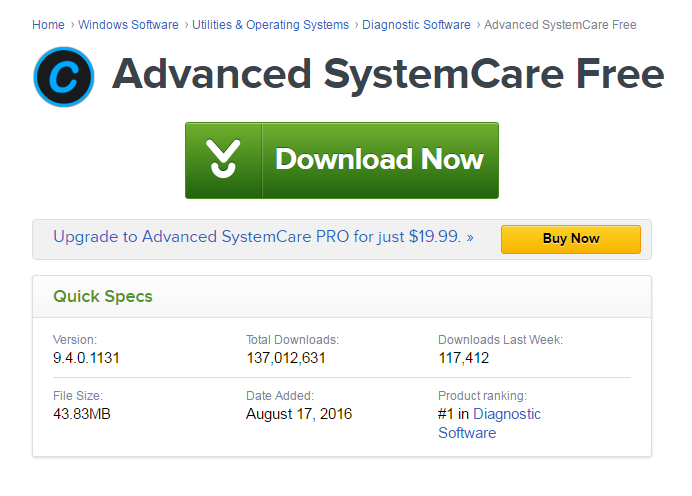Click the yellow Buy Now button
The height and width of the screenshot is (496, 692).
[571, 239]
